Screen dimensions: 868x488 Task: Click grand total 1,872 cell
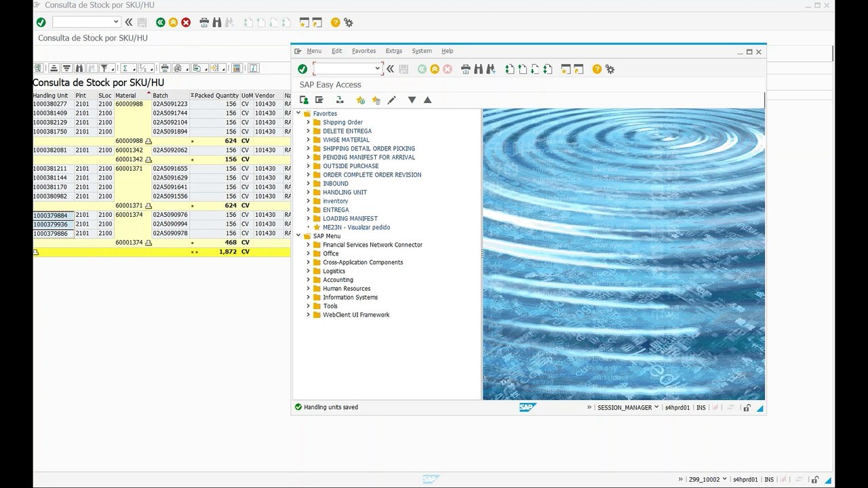coord(215,251)
